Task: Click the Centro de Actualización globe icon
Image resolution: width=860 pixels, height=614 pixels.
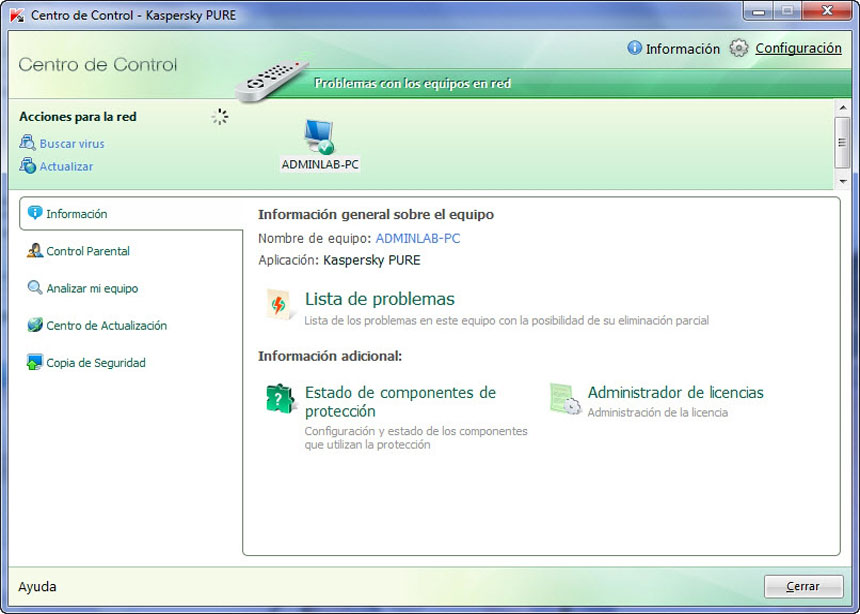Action: 35,325
